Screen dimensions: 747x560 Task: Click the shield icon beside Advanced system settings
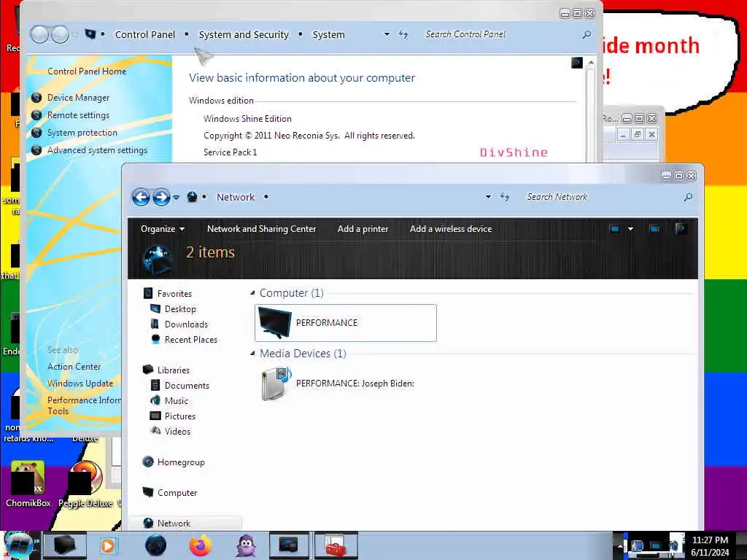36,150
